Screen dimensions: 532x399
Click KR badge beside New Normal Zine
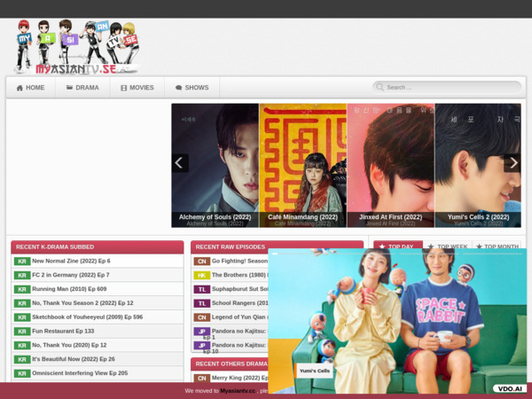pyautogui.click(x=22, y=262)
